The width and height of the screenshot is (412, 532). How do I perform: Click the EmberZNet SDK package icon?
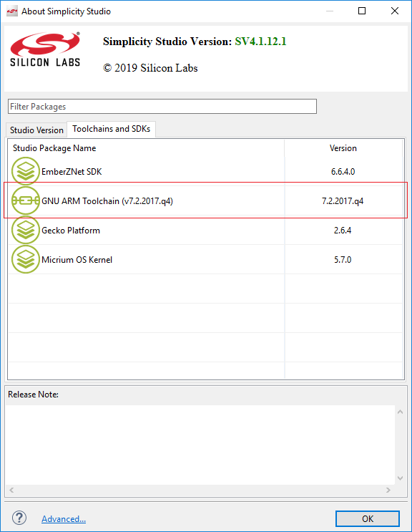click(26, 171)
